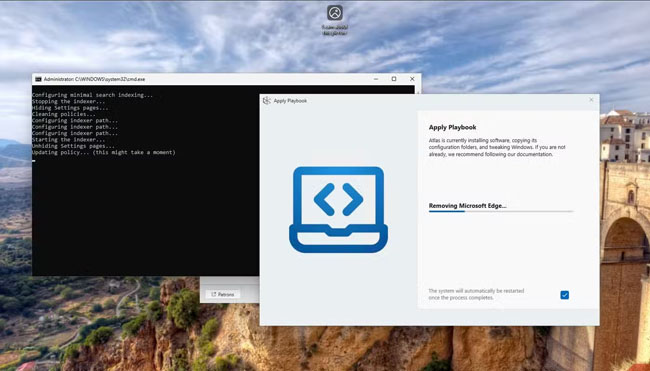Screen dimensions: 650x371
Task: Click the 'Configuring minimal search indexing...' line
Action: (92, 95)
